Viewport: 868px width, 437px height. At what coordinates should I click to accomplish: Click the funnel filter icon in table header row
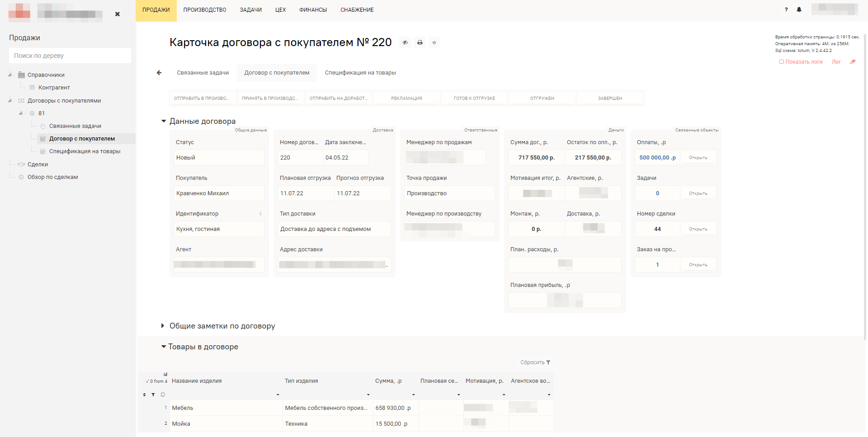153,395
